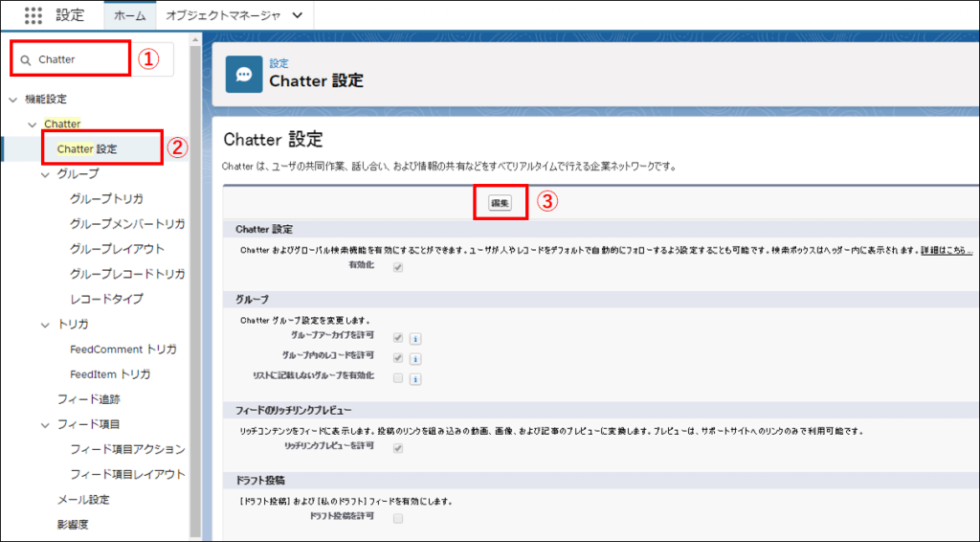
Task: Open info icon for リストに記載しないグループを有効化
Action: tap(415, 379)
